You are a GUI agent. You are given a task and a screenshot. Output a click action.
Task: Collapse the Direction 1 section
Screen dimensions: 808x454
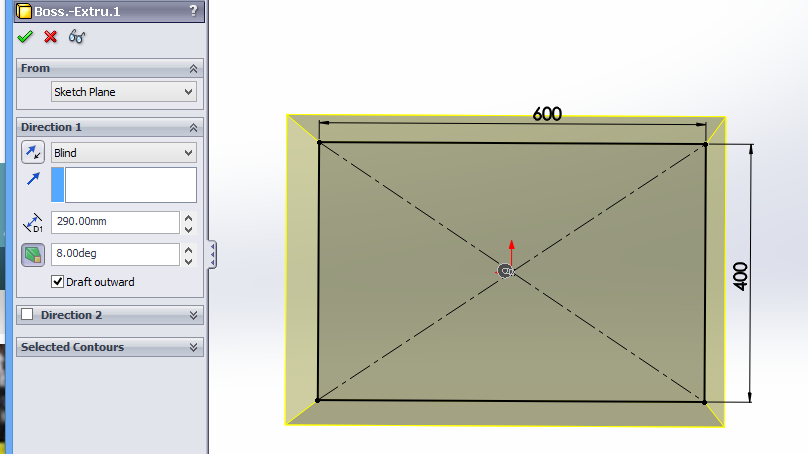[x=194, y=128]
